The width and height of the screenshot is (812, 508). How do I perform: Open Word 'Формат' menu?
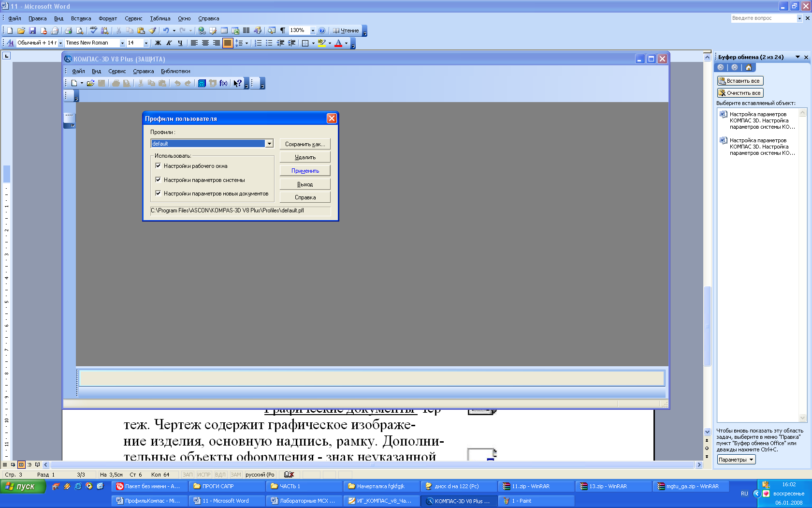coord(108,18)
